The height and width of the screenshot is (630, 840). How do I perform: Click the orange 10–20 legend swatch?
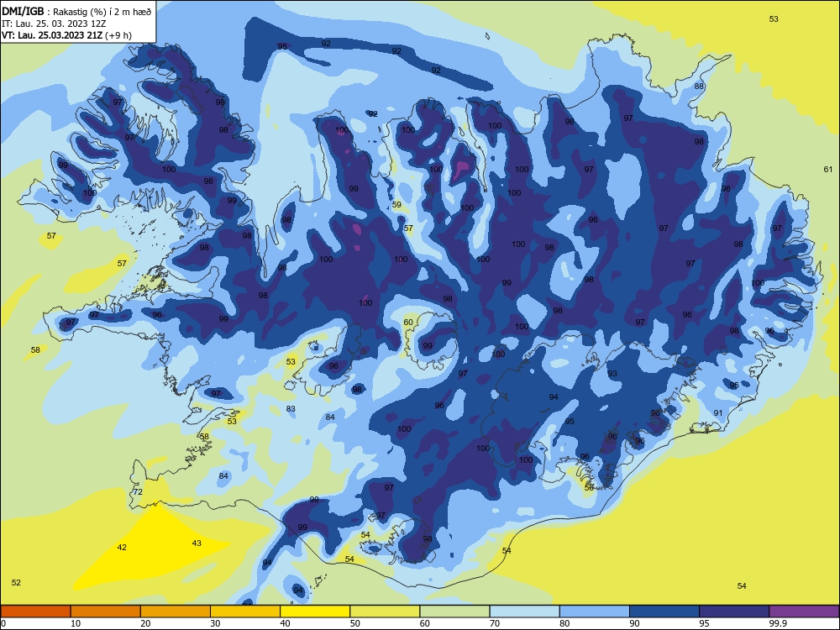[106, 612]
